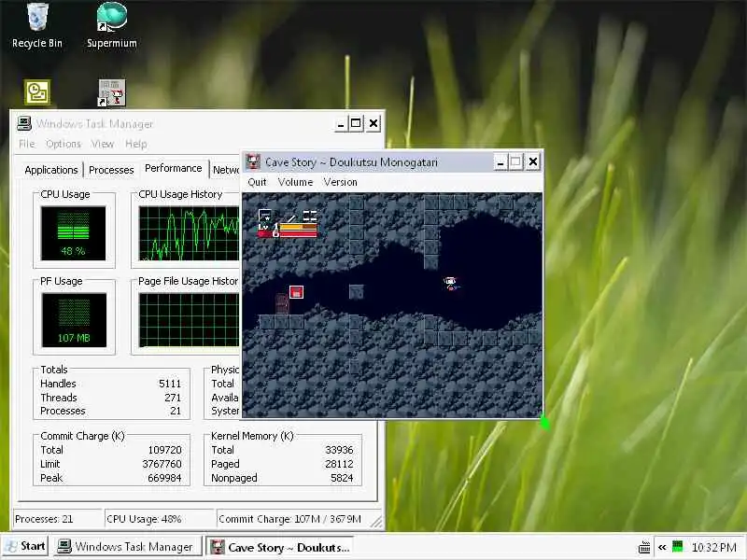This screenshot has width=747, height=560.
Task: Click the Quote character sprite in game
Action: (x=450, y=283)
